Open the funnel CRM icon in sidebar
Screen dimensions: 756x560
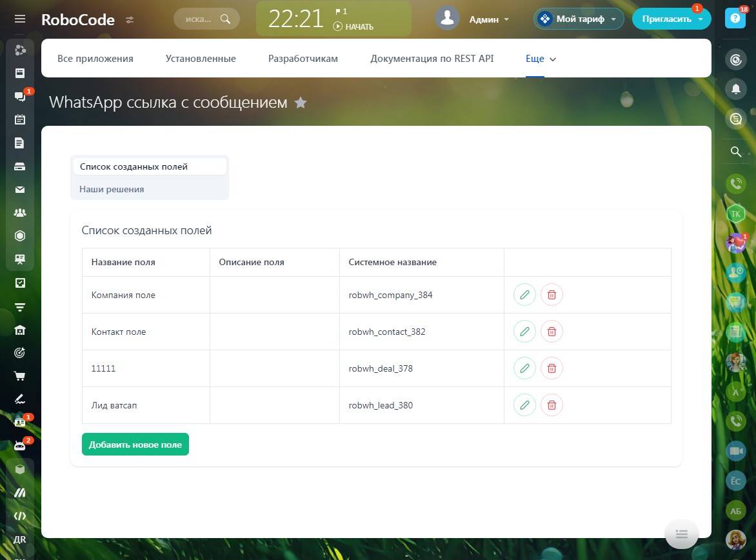(20, 306)
